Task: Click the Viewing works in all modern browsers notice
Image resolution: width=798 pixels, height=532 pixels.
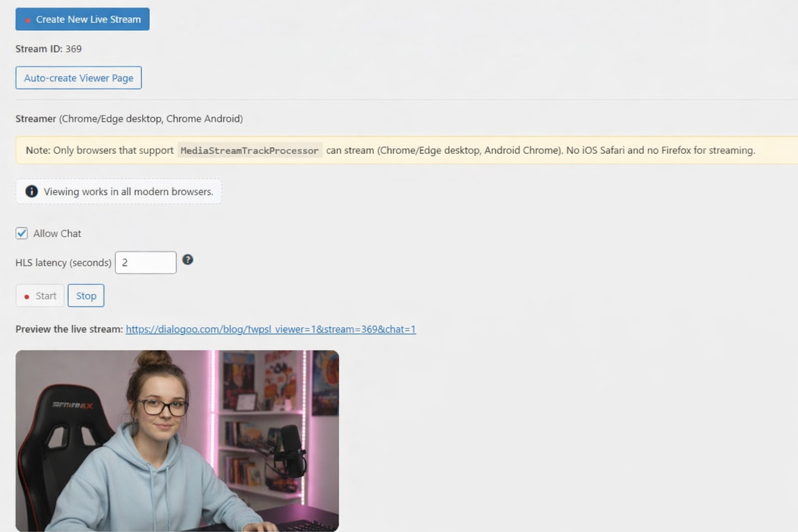Action: point(128,191)
